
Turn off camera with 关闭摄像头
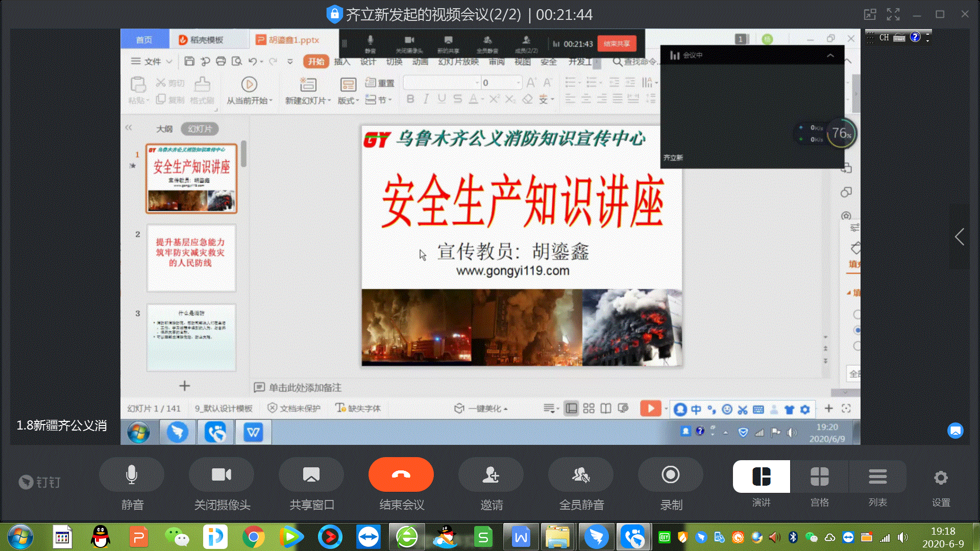(x=222, y=475)
